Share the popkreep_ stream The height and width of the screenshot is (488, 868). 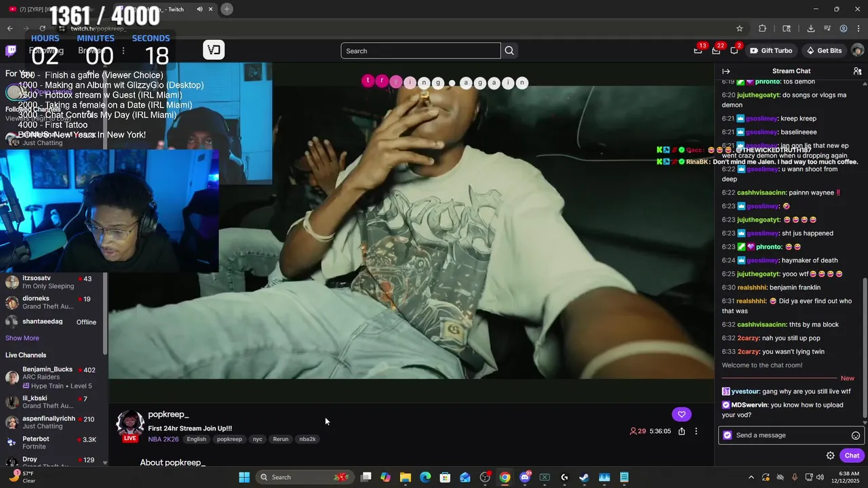pyautogui.click(x=682, y=431)
